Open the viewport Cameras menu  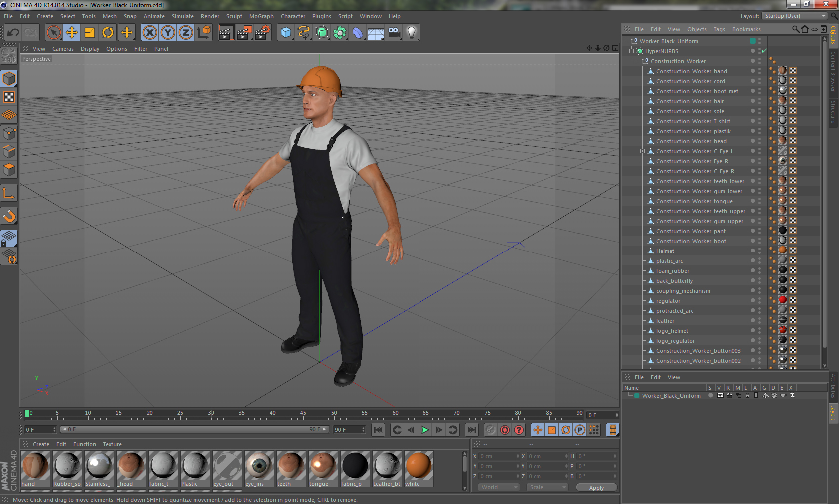pos(63,49)
